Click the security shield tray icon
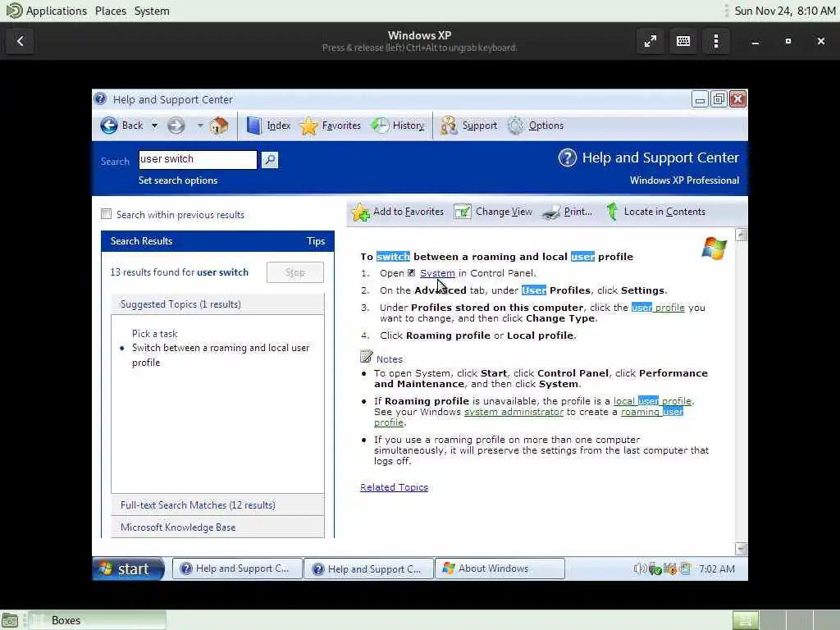Screen dimensions: 840x630 [669, 568]
